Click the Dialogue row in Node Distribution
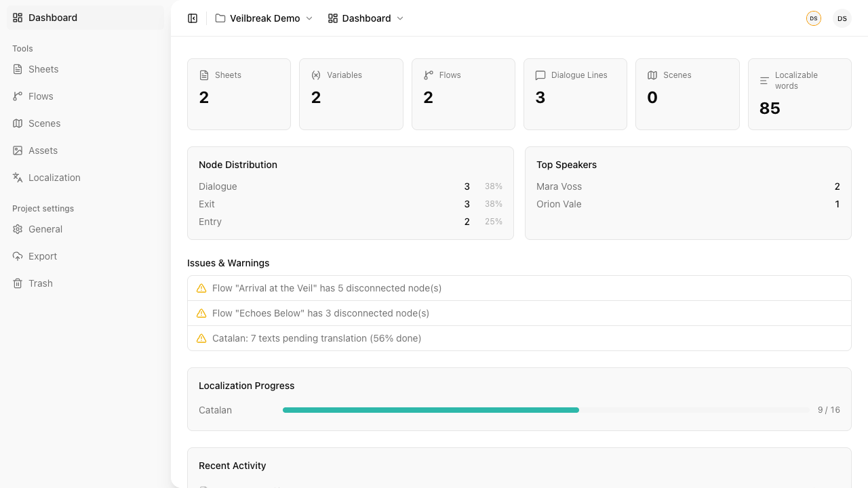Image resolution: width=868 pixels, height=488 pixels. click(351, 186)
